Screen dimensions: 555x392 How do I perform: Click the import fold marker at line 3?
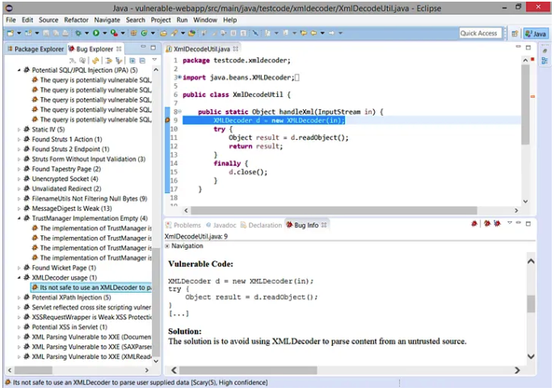tap(179, 78)
